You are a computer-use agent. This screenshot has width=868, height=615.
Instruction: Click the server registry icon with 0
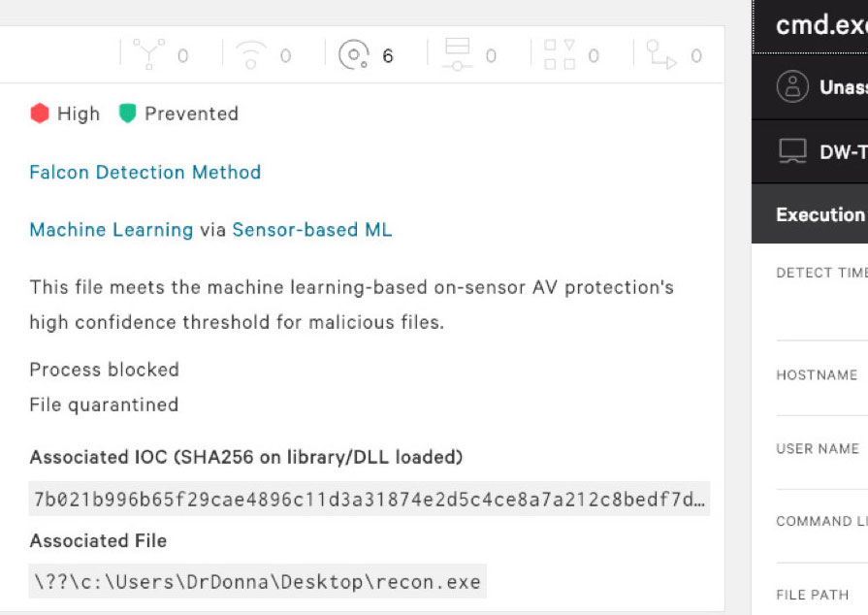click(457, 54)
